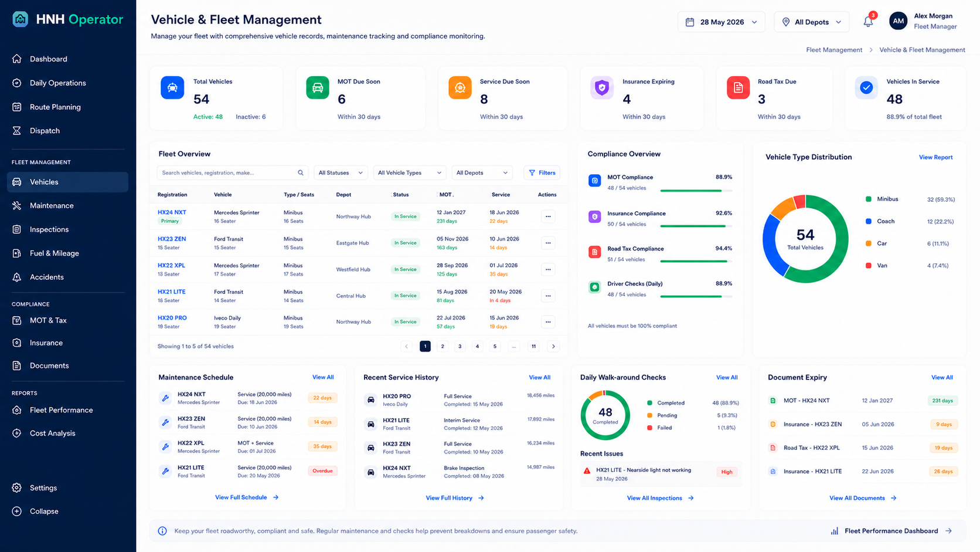This screenshot has height=552, width=980.
Task: Click the MOT Compliance progress bar
Action: (696, 191)
